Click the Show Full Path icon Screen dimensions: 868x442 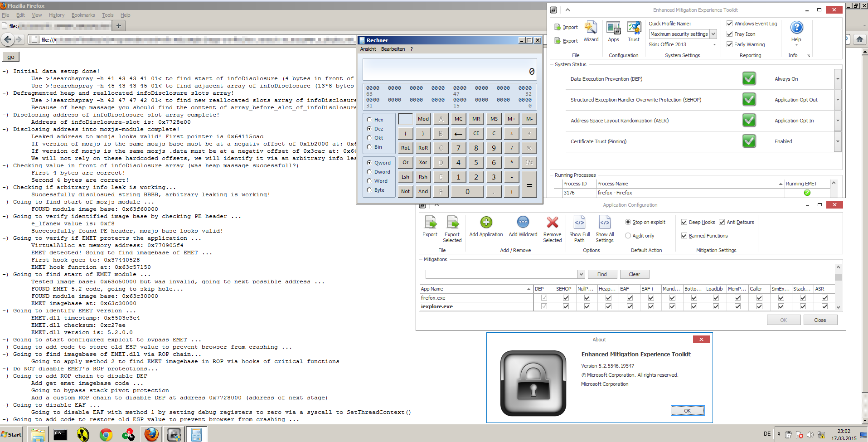click(x=579, y=222)
